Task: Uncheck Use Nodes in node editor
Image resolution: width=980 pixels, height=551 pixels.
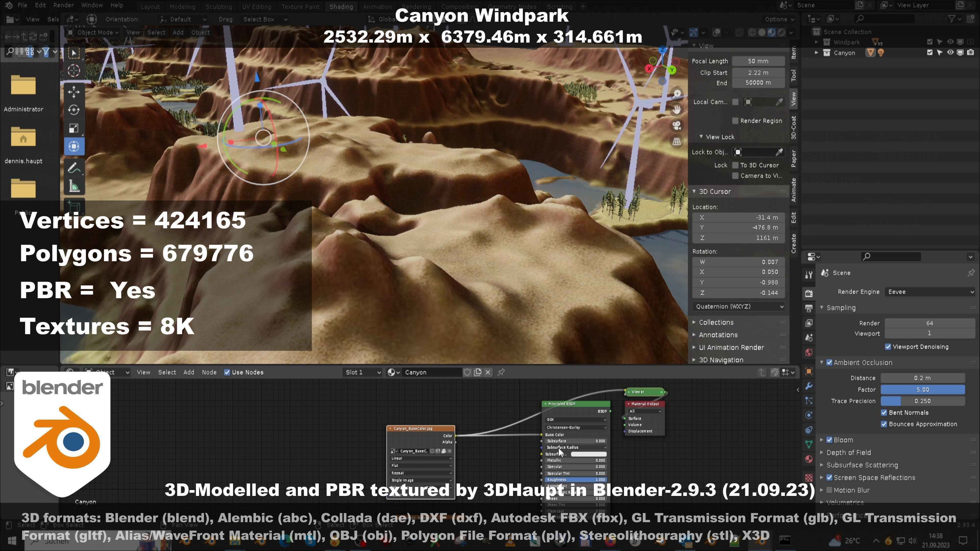Action: (x=227, y=372)
